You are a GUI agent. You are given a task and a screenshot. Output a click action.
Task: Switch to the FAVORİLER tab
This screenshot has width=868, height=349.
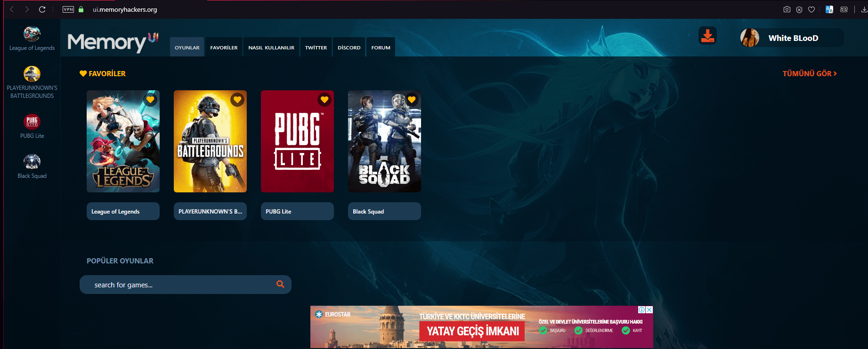[224, 47]
